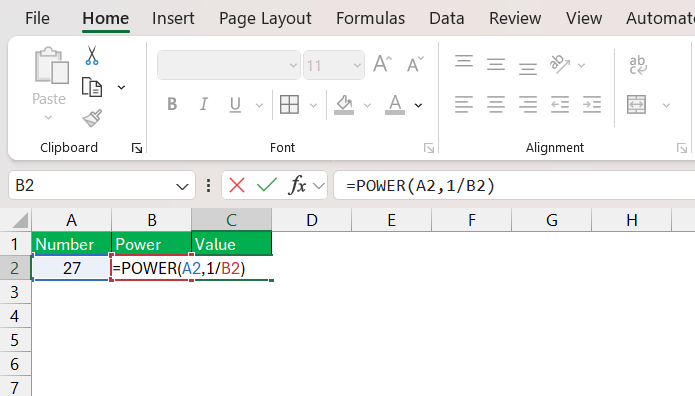Click the Value header cell

[x=231, y=244]
